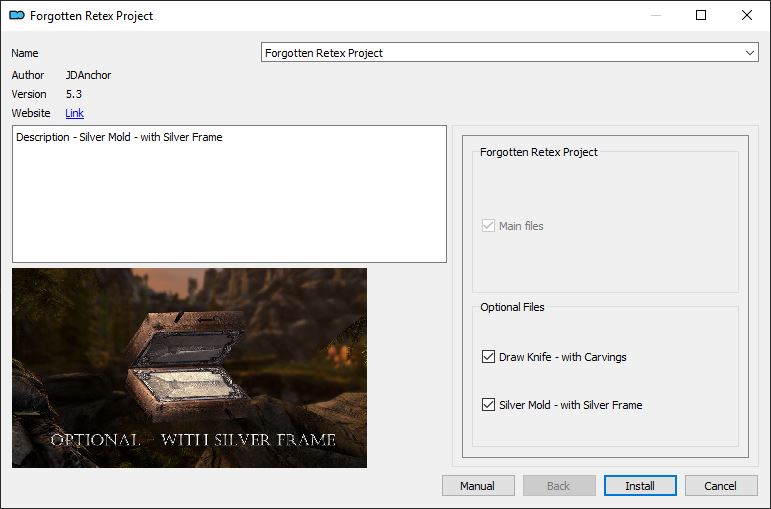771x509 pixels.
Task: Toggle the Silver Mold - with Silver Frame checkbox
Action: click(488, 405)
